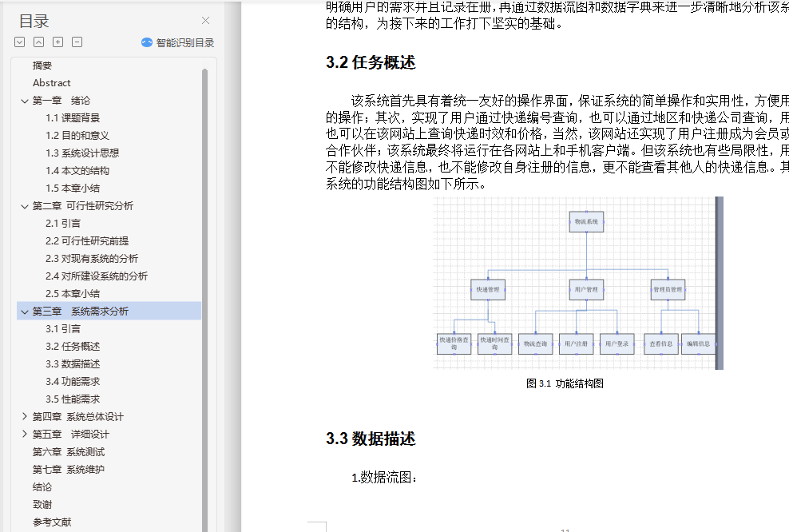
Task: Navigate to 2.1 引言
Action: pos(63,224)
